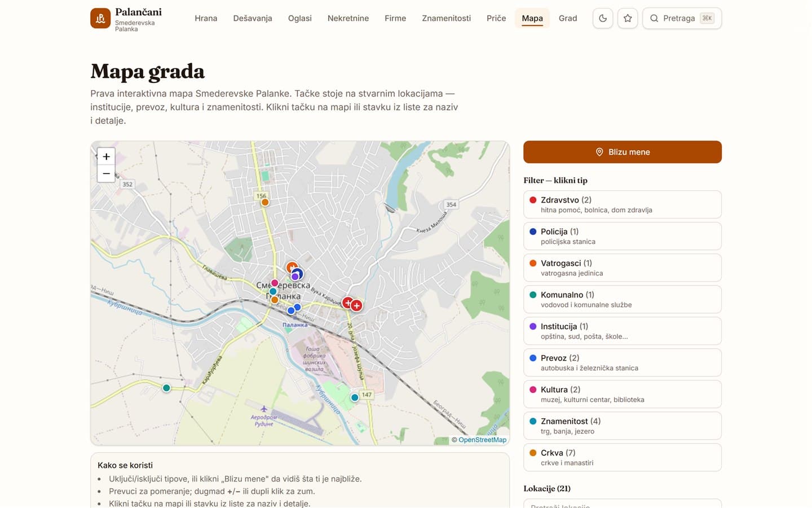Open the OpenStreetMap attribution link

click(x=482, y=440)
